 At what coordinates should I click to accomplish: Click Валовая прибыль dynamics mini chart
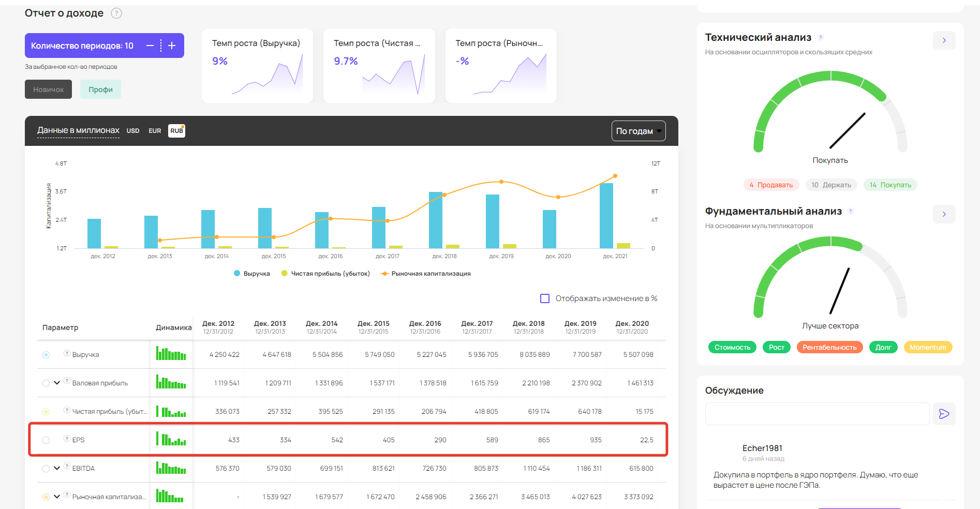171,382
